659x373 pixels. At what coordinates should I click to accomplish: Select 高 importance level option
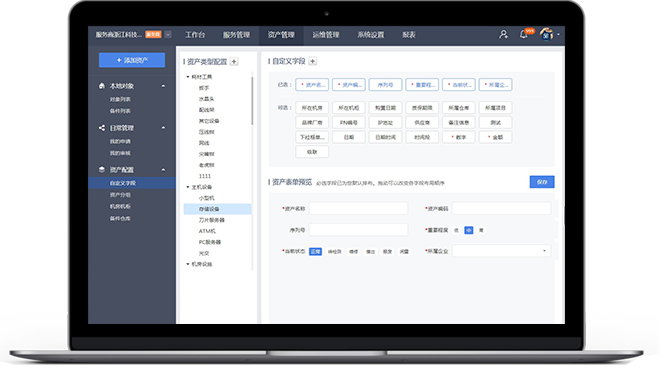click(x=481, y=230)
